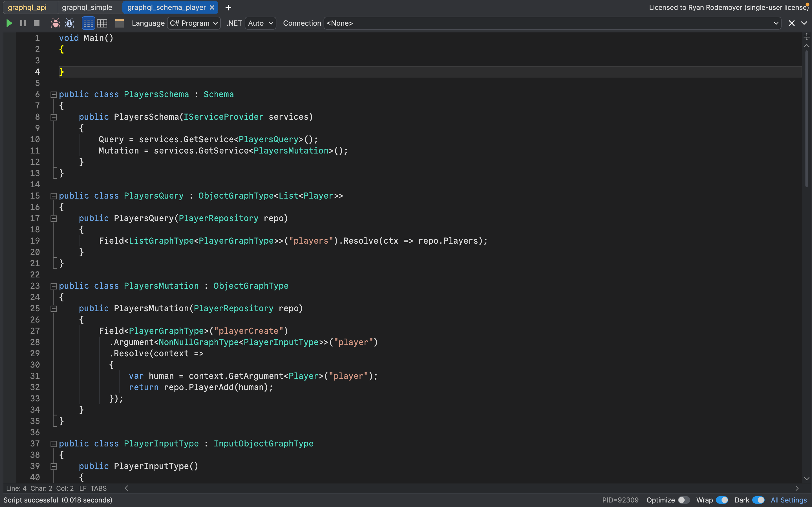Open the Language dropdown showing C# Program
Screen dimensions: 812x507
coord(194,23)
